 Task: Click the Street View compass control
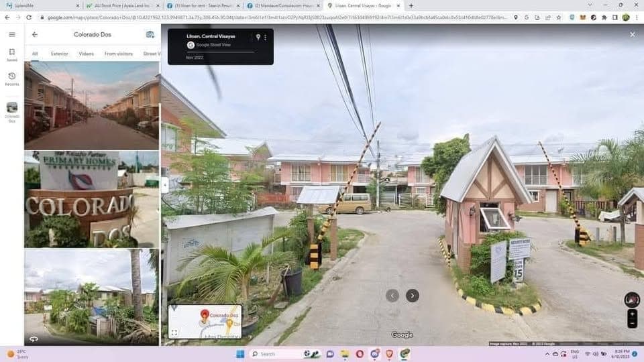pos(632,300)
